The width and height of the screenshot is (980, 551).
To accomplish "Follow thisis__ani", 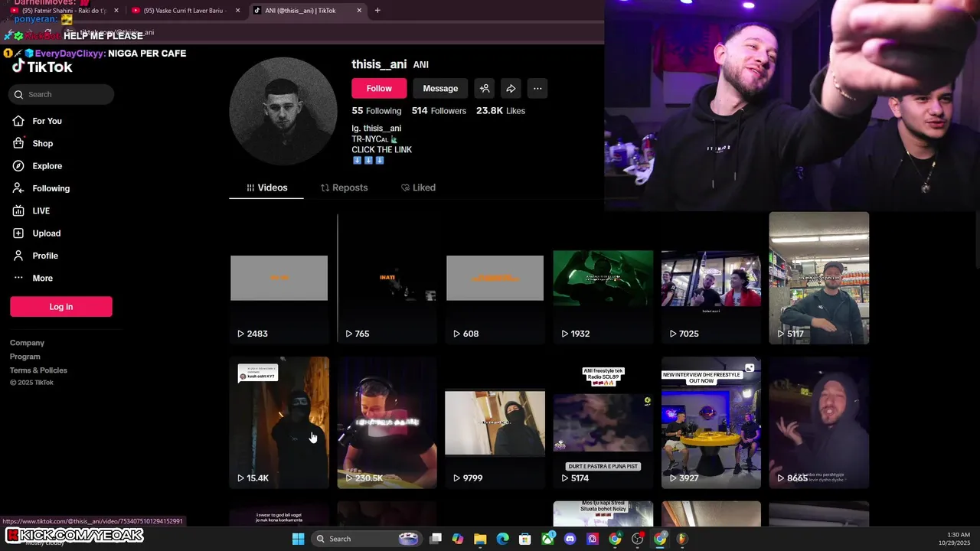I will pos(379,88).
